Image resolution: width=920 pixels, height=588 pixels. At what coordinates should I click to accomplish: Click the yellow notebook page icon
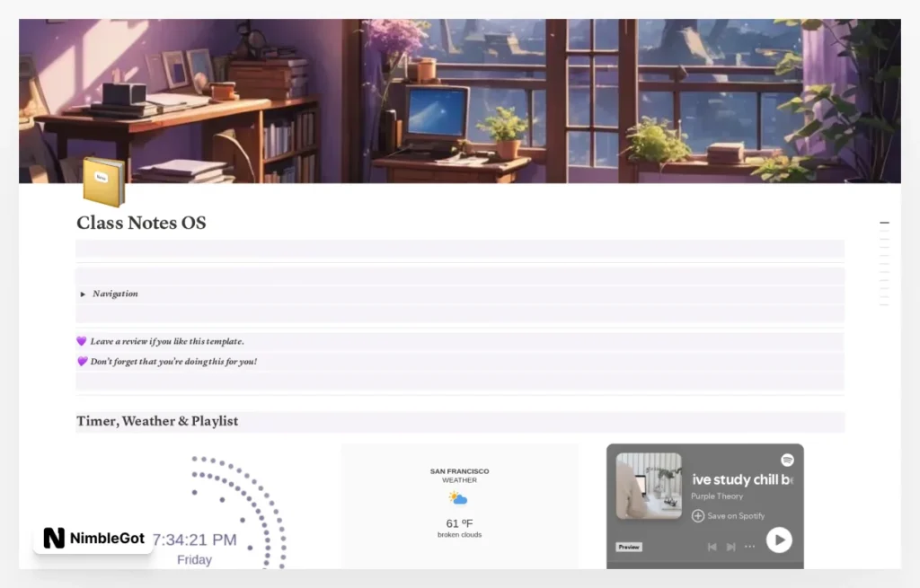point(103,180)
